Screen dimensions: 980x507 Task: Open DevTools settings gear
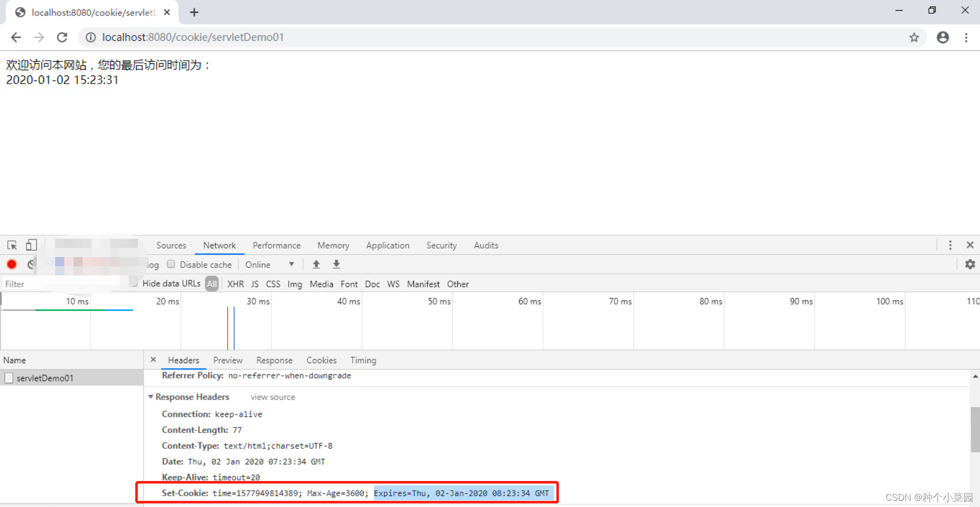click(x=970, y=264)
